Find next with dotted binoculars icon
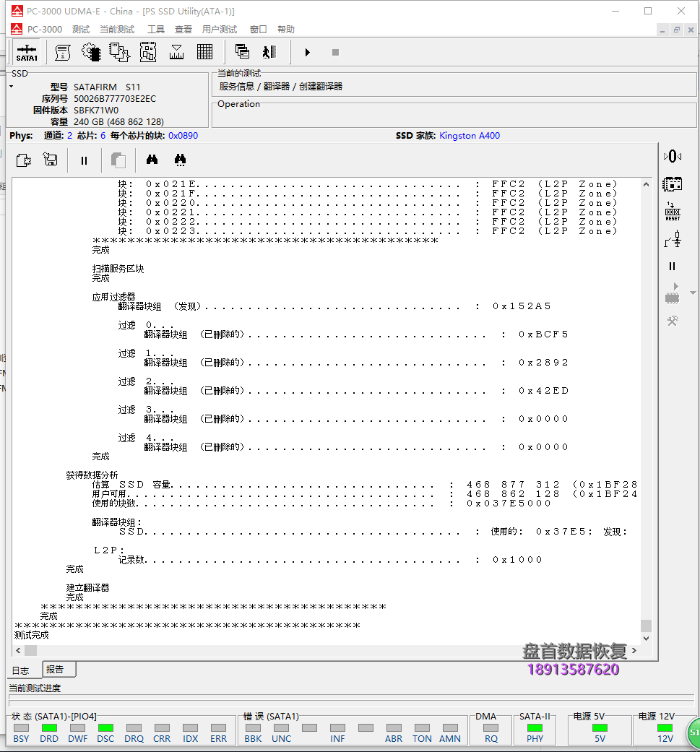The image size is (700, 752). 181,160
